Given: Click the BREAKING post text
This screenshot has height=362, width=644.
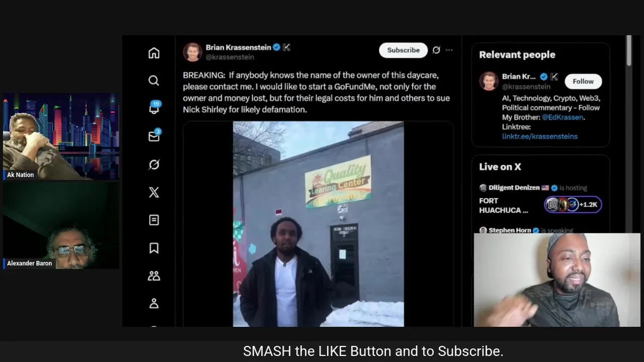Looking at the screenshot, I should coord(316,92).
